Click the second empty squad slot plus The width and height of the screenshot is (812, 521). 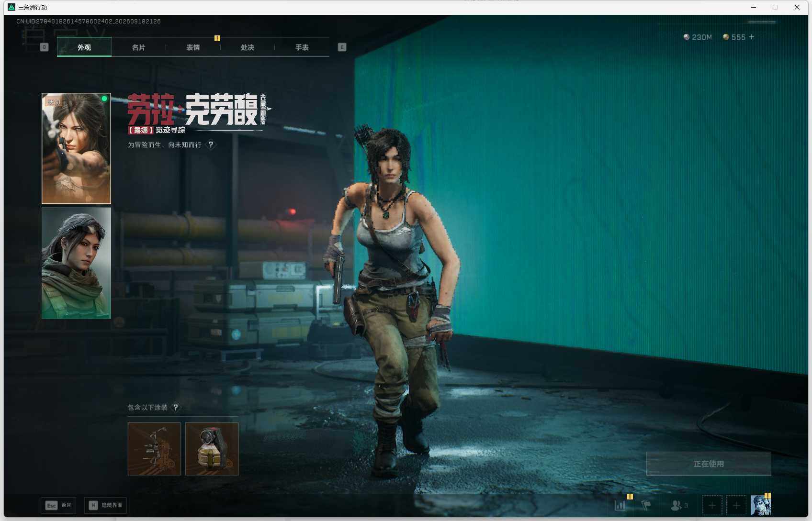(x=736, y=505)
